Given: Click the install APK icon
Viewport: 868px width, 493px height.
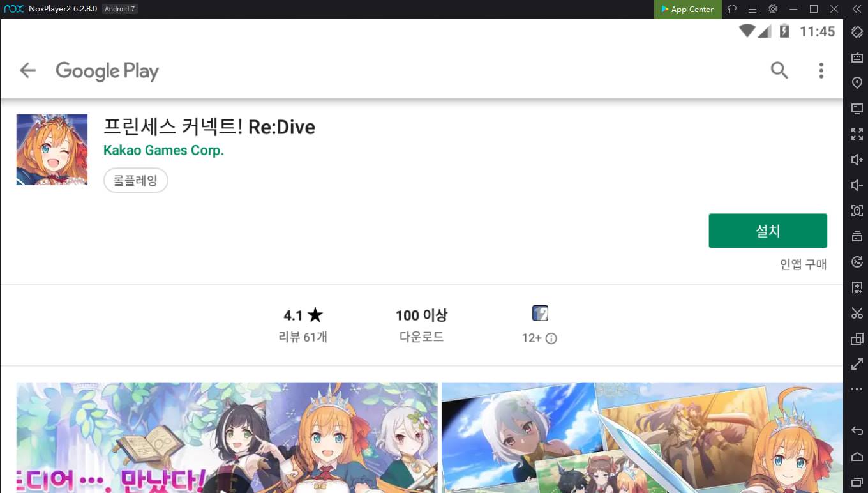Looking at the screenshot, I should coord(857,287).
